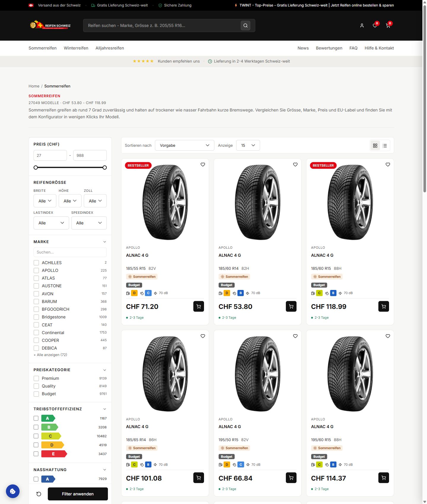Add CHF 101.08 tyre to cart
This screenshot has width=427, height=504.
coord(199,478)
